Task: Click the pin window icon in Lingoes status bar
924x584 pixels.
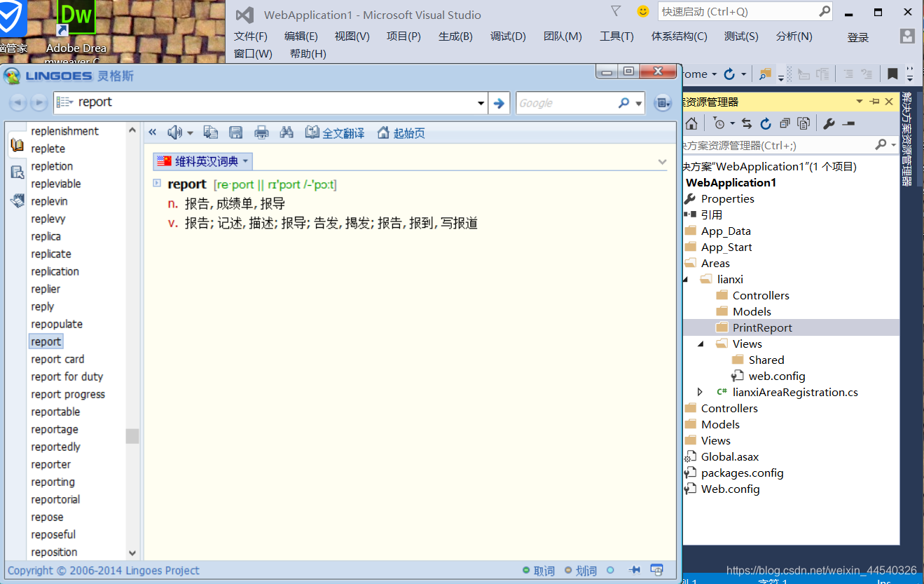Action: 635,570
